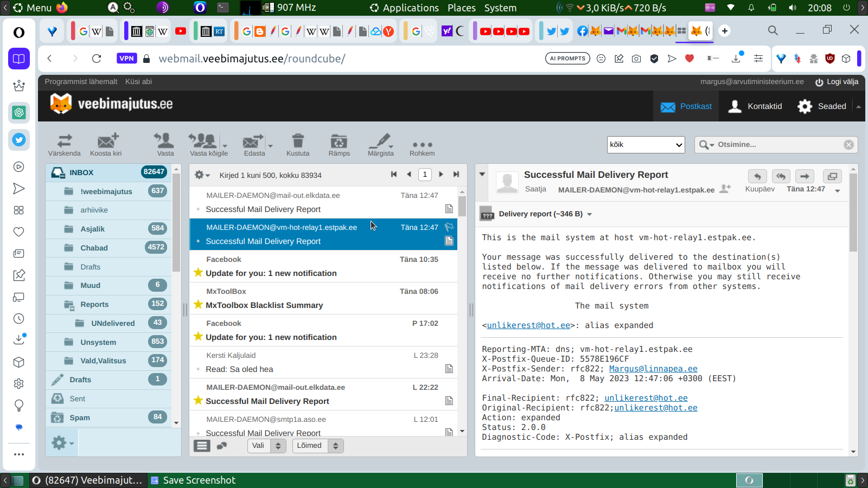Go to the first page of messages

click(x=394, y=174)
